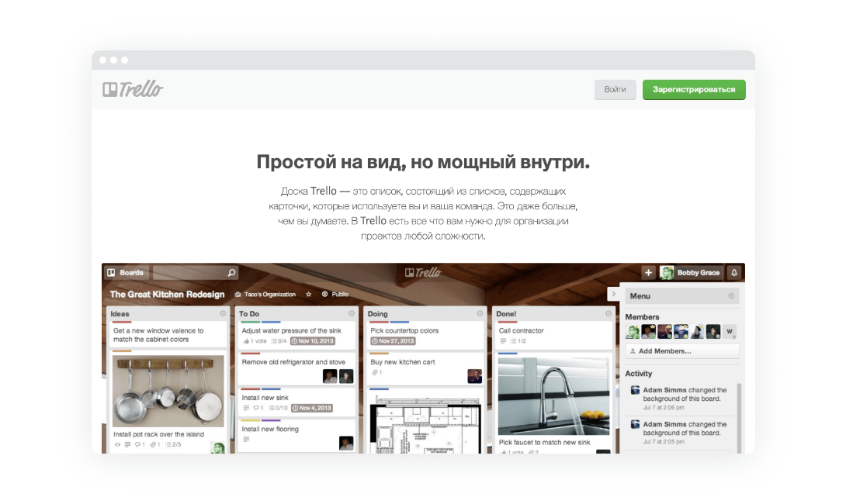
Task: Open the Bobby Grace account menu
Action: coord(691,273)
